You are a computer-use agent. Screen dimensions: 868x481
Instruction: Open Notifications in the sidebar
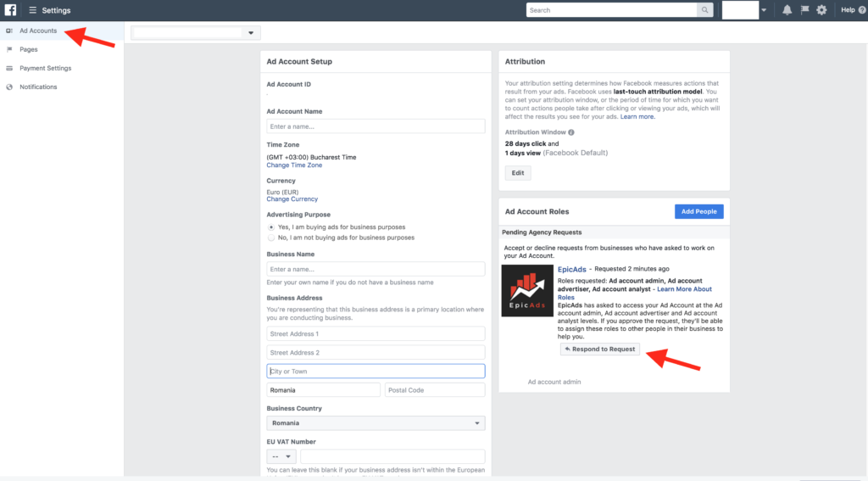point(38,87)
